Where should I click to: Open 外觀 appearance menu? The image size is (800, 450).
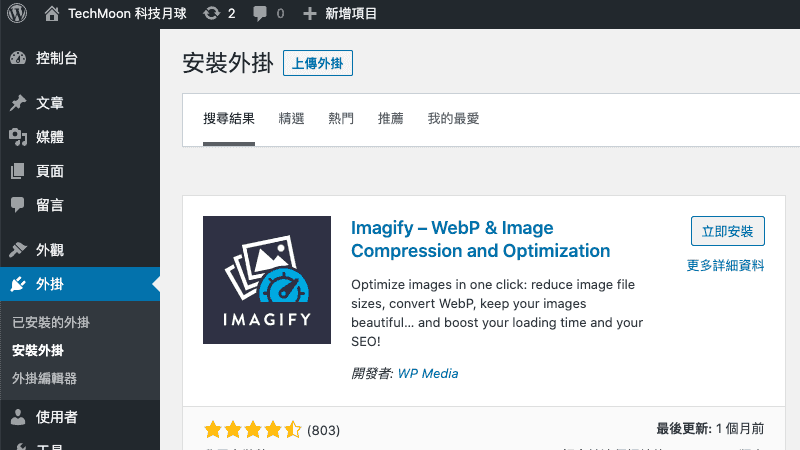tap(49, 249)
